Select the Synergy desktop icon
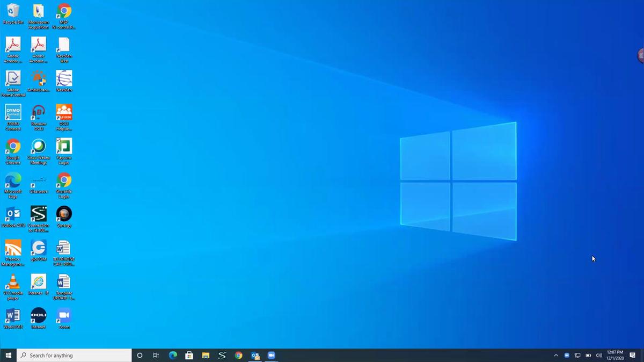The height and width of the screenshot is (362, 644). [64, 214]
